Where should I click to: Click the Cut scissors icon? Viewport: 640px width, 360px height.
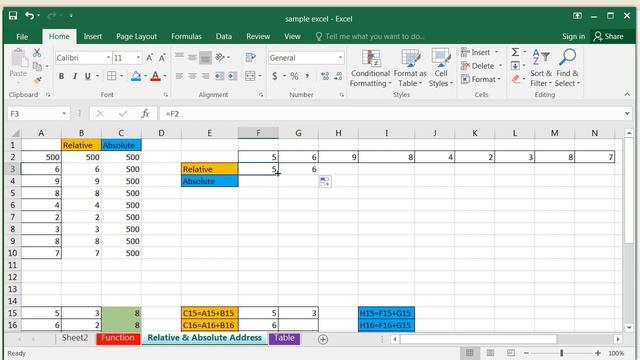pos(37,53)
